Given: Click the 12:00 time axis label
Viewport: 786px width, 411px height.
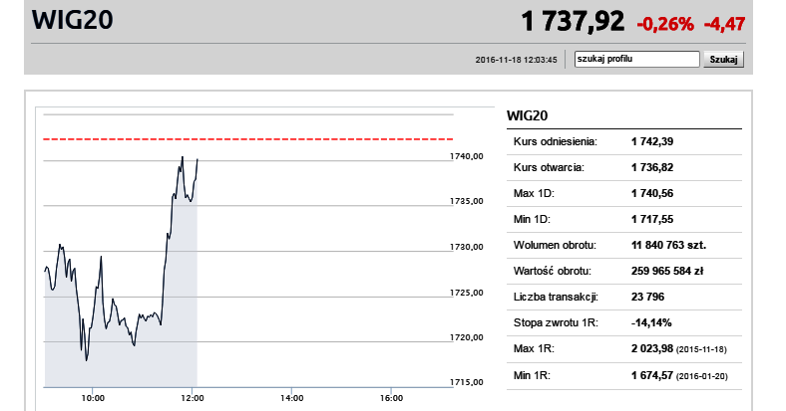Looking at the screenshot, I should coord(192,398).
